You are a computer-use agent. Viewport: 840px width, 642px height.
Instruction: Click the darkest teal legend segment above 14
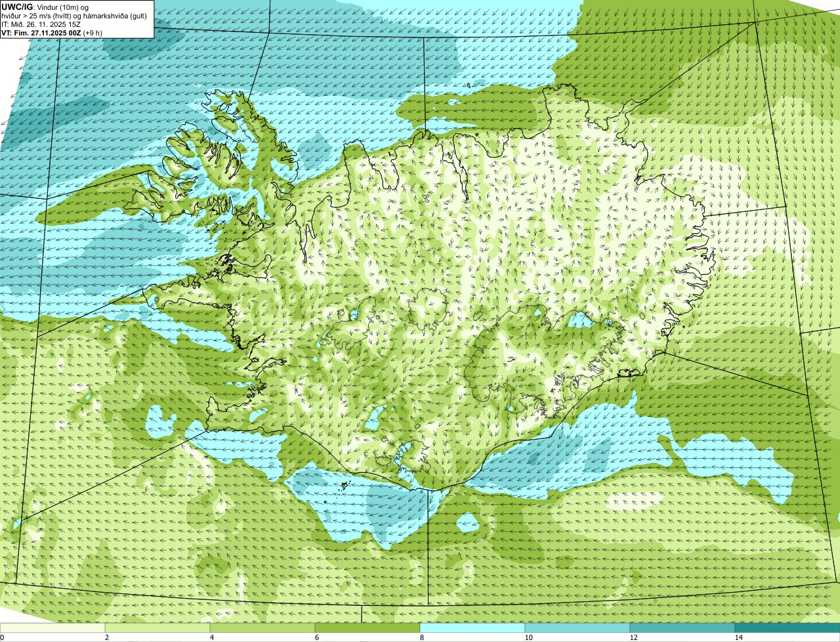(787, 628)
